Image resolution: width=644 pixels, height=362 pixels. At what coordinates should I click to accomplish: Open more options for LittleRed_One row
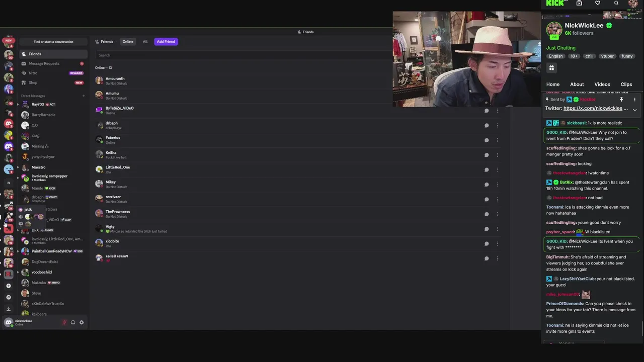pos(498,169)
